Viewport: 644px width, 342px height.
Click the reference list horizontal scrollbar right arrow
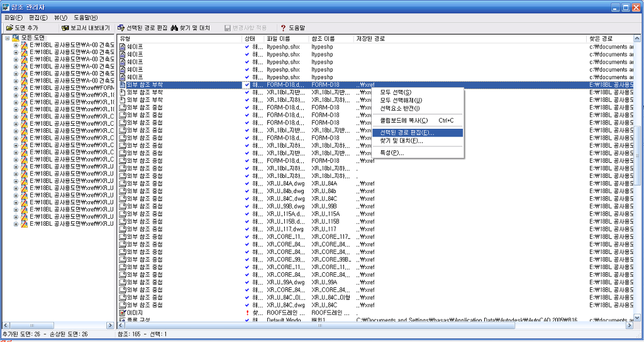point(630,326)
